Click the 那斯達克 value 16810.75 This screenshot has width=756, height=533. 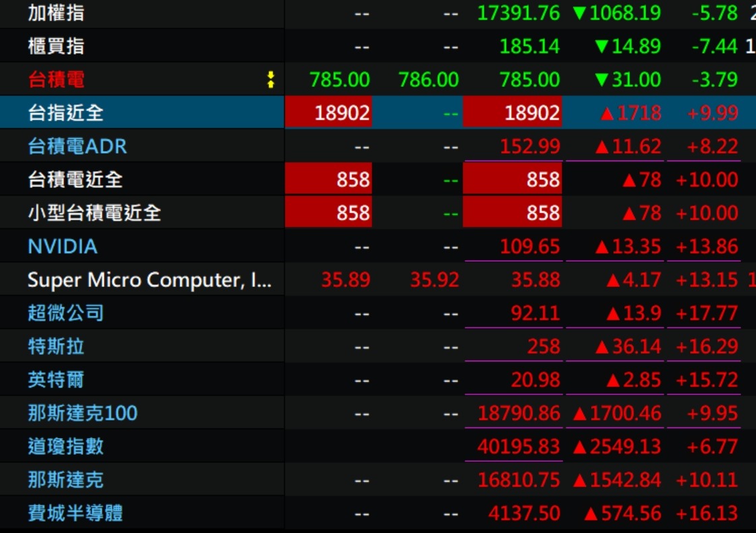tap(518, 480)
